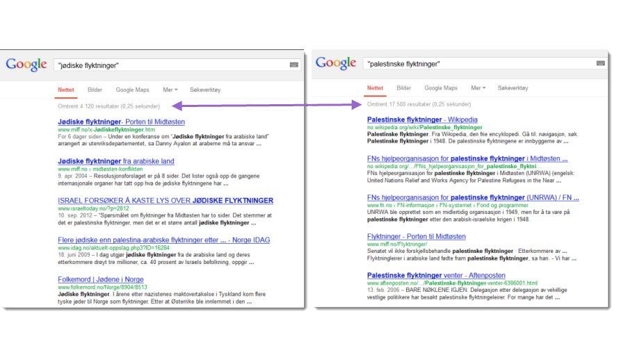Screen dimensions: 619x364
Task: Open Palestinske flyktninger - Wikipedia result
Action: pyautogui.click(x=422, y=119)
